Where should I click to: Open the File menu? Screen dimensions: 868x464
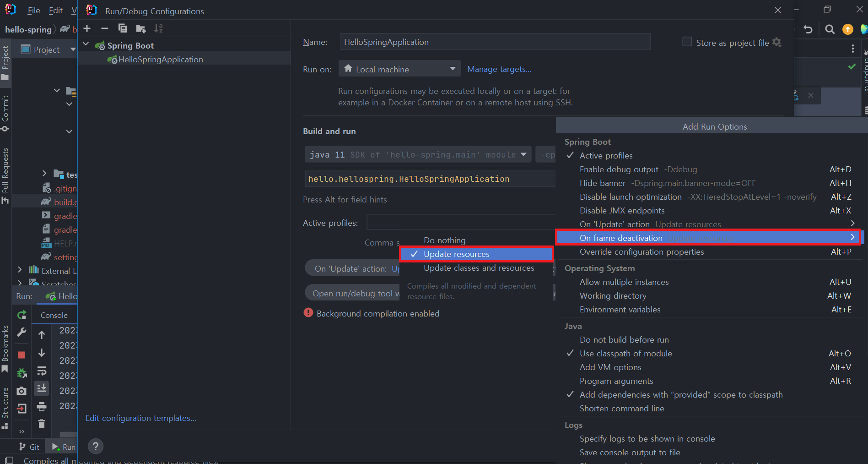click(34, 10)
